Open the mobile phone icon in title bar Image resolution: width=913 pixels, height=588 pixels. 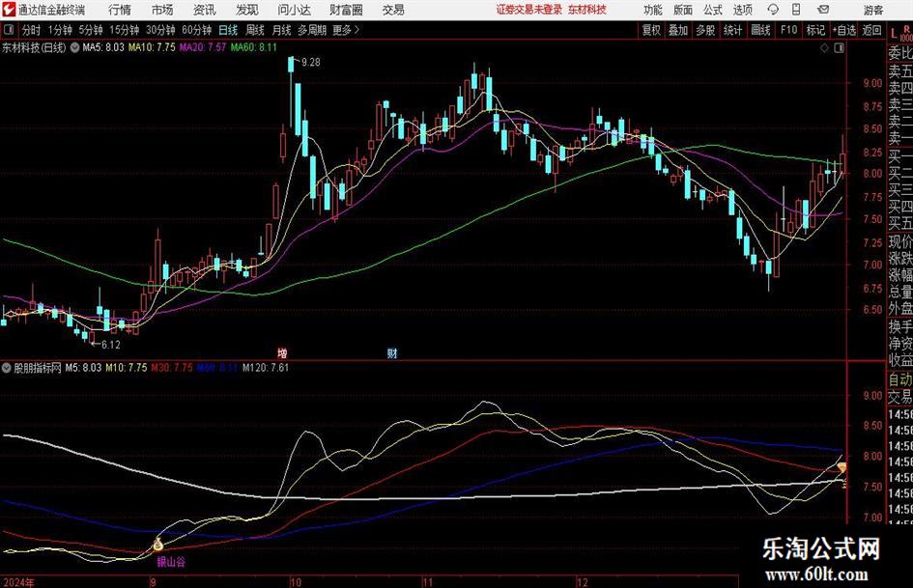[x=796, y=10]
